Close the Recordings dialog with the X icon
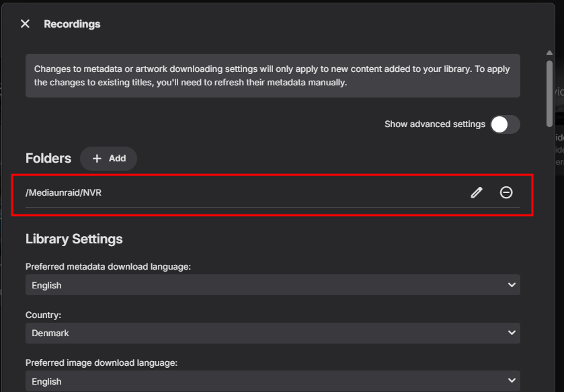564x392 pixels. [25, 24]
